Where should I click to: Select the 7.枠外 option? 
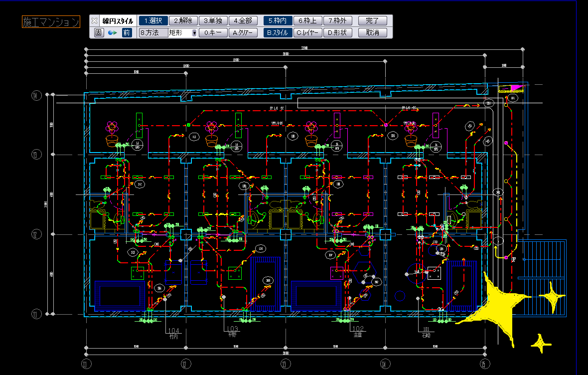click(338, 21)
